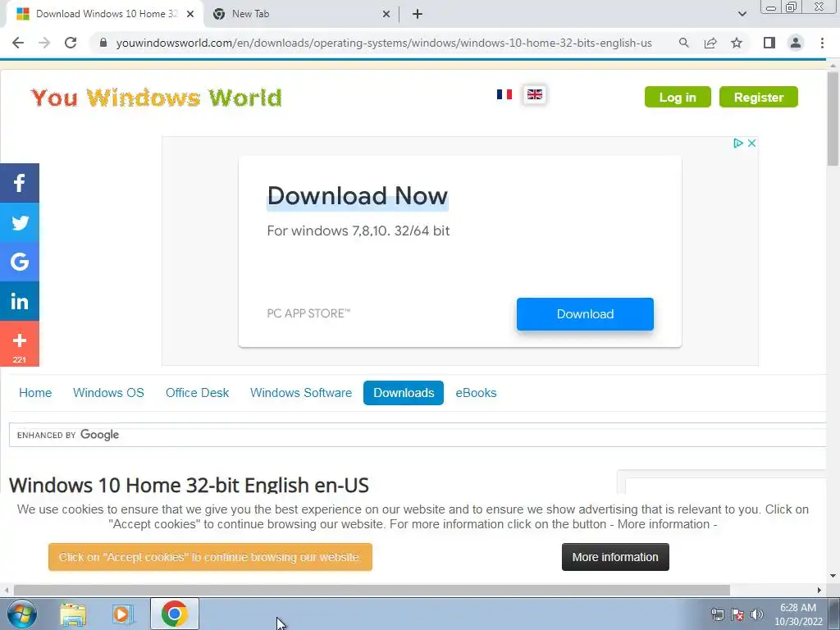This screenshot has height=630, width=840.
Task: Click the horizontal scrollbar right arrow
Action: click(x=819, y=590)
